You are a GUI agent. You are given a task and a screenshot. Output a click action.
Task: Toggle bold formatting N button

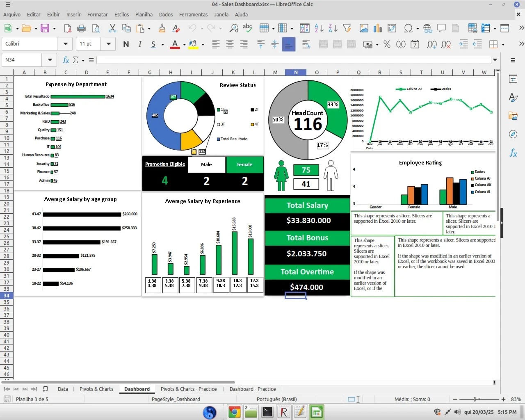[126, 44]
